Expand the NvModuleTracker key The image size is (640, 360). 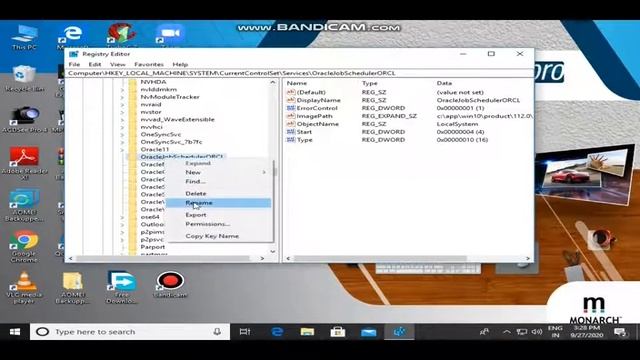(x=122, y=97)
